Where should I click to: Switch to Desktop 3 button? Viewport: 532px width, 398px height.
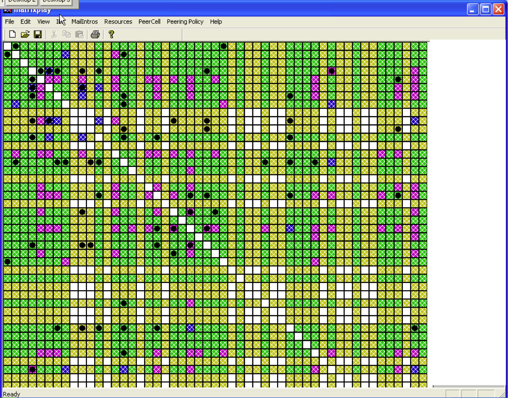coord(56,1)
